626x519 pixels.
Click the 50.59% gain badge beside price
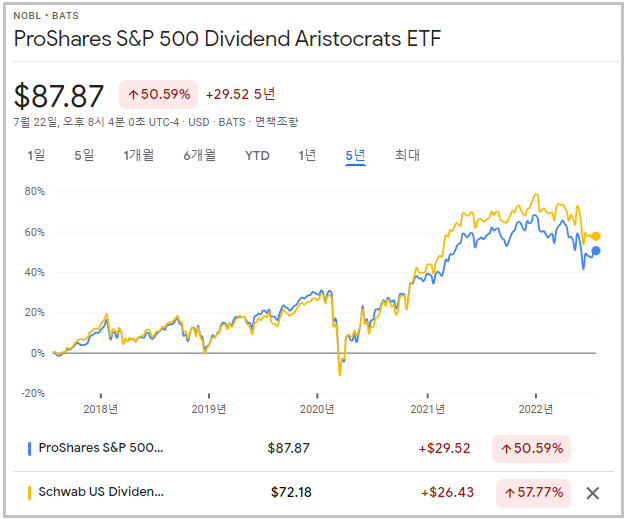tap(158, 95)
